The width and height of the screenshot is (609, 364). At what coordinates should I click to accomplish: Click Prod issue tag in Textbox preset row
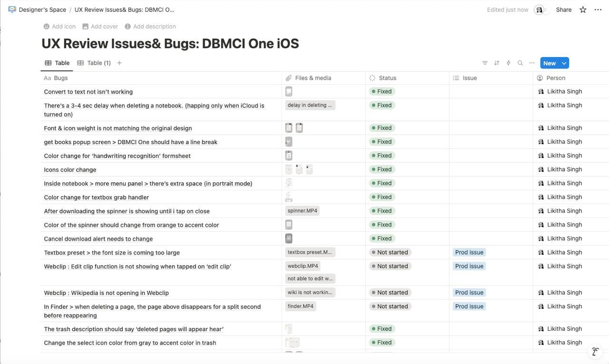469,252
